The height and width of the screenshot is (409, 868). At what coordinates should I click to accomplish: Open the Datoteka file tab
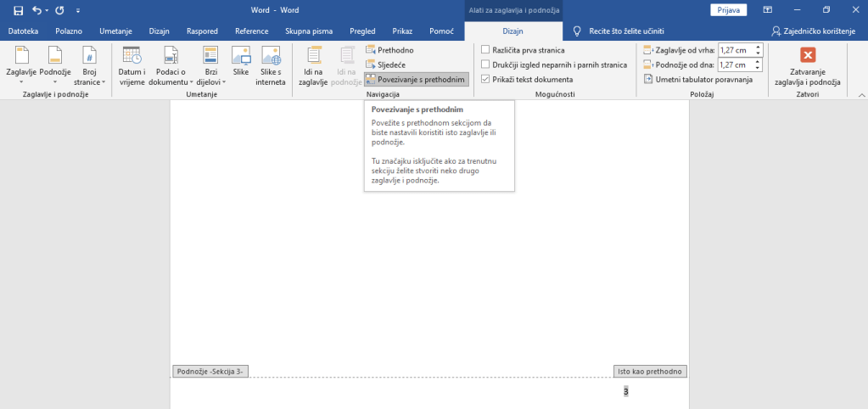pos(23,31)
